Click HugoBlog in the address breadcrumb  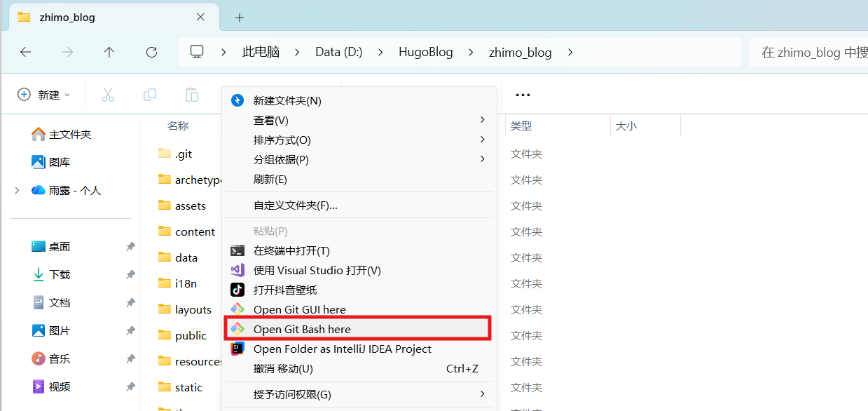point(425,52)
